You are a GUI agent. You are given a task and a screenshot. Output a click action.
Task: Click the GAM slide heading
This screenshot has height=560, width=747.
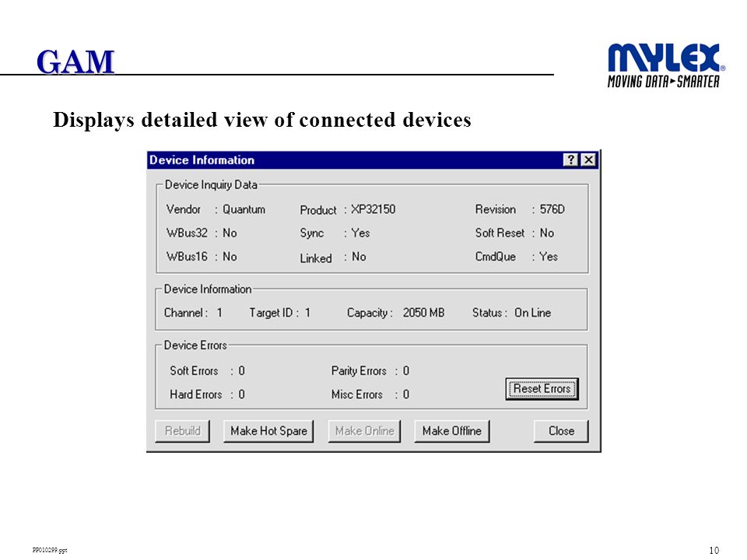click(75, 62)
